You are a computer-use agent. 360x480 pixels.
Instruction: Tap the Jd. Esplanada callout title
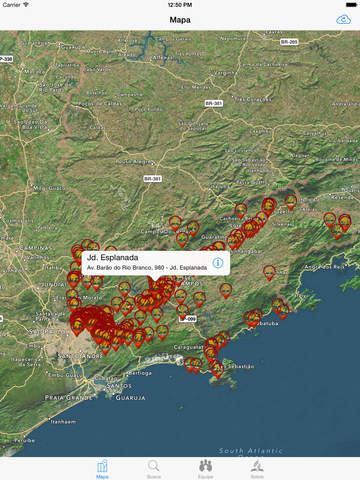[x=112, y=257]
